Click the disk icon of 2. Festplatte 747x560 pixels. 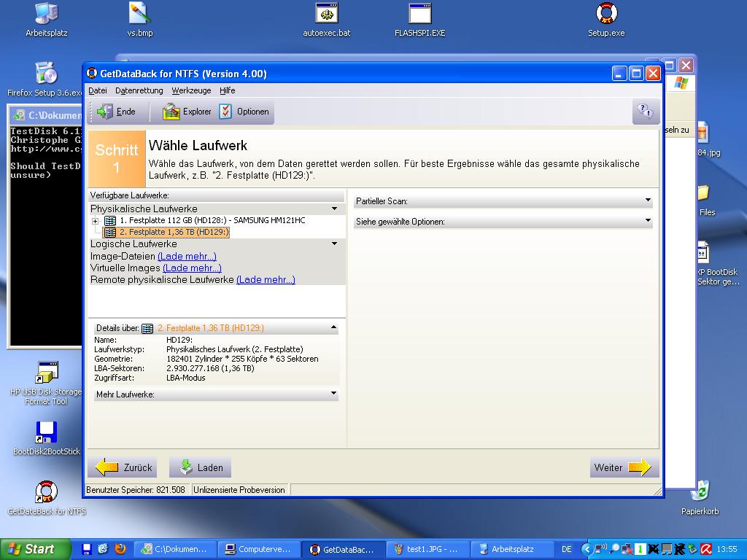click(x=110, y=232)
